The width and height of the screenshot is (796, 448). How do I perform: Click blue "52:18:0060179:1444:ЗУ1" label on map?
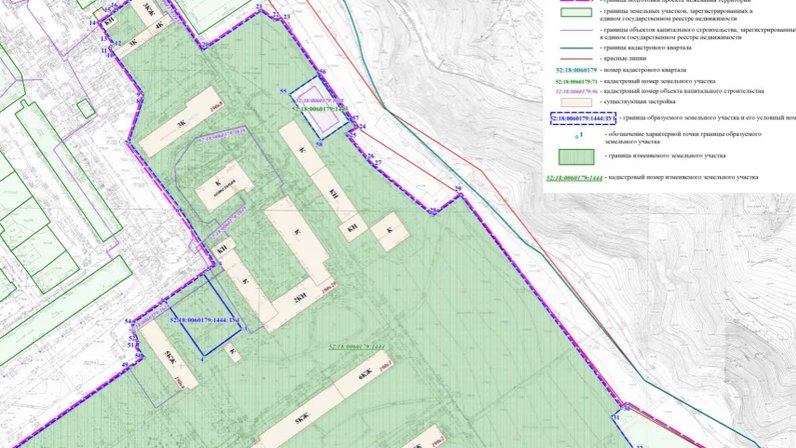coord(205,321)
